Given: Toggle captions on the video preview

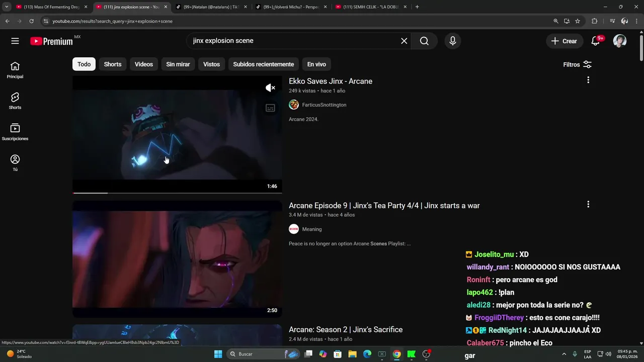Looking at the screenshot, I should coord(270,108).
